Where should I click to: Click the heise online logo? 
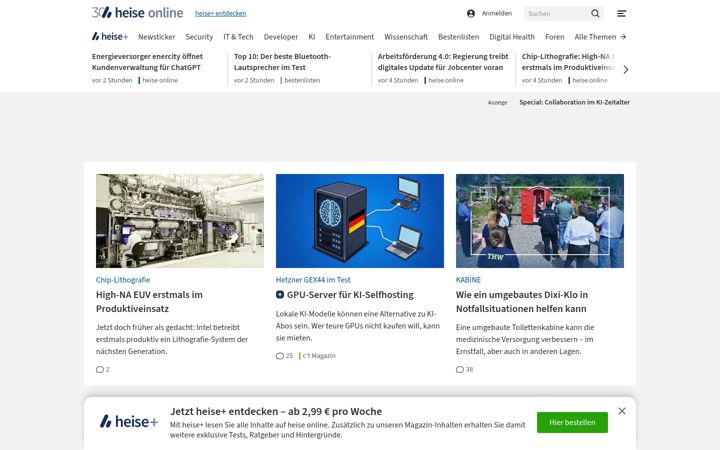pyautogui.click(x=137, y=13)
